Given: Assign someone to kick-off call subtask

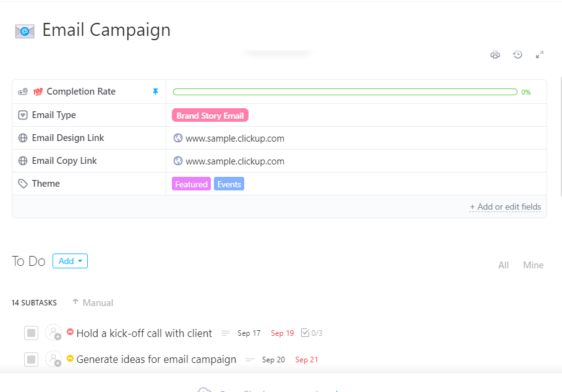Looking at the screenshot, I should 54,333.
